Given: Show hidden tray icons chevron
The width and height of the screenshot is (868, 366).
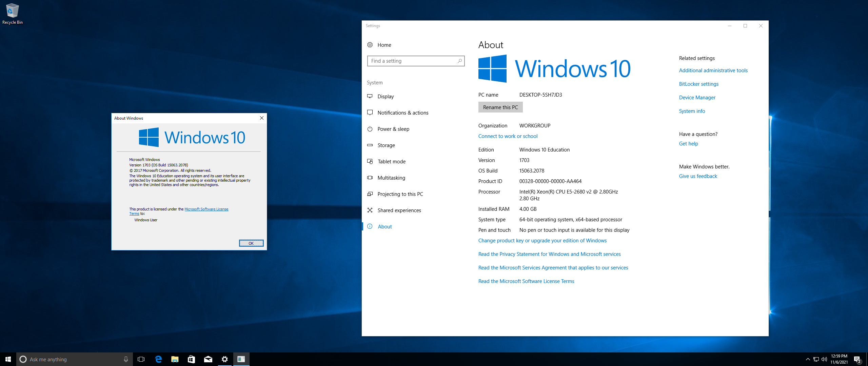Looking at the screenshot, I should click(808, 359).
